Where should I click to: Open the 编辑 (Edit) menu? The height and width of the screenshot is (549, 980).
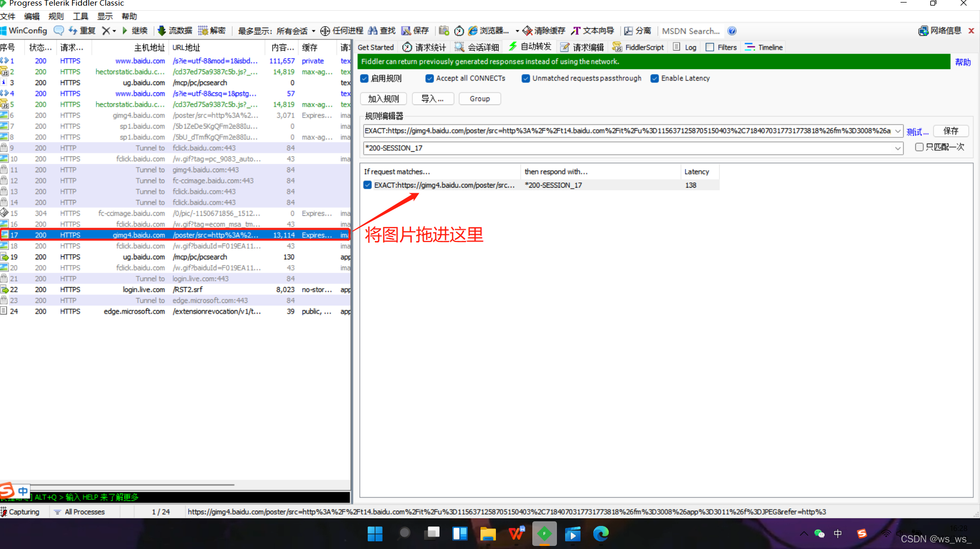coord(32,16)
